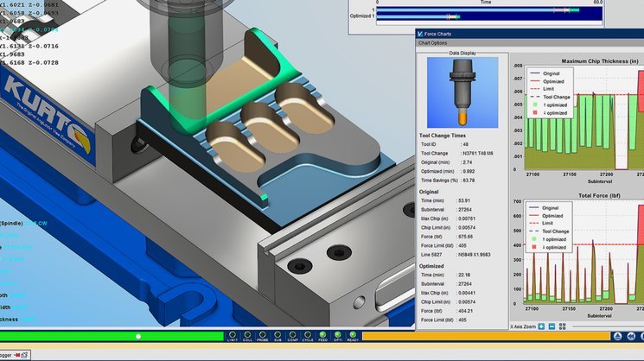The width and height of the screenshot is (644, 361).
Task: Toggle the FEED green indicator light
Action: (322, 335)
